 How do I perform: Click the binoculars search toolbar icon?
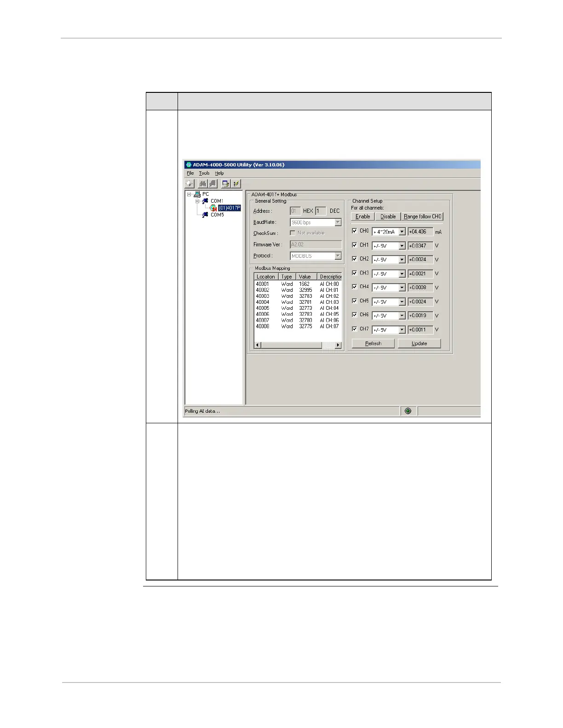[202, 184]
